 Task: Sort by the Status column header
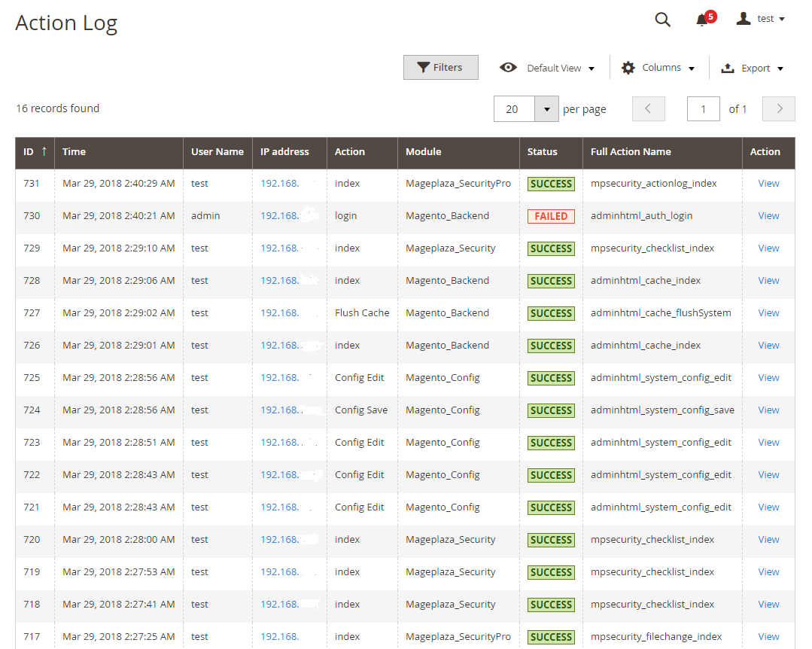tap(542, 151)
